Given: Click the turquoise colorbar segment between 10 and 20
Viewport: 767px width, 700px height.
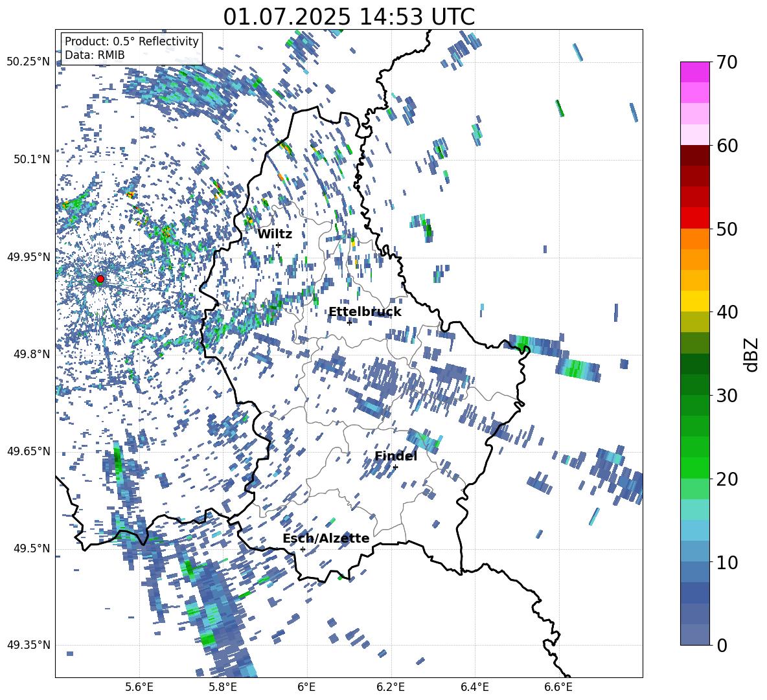Looking at the screenshot, I should pyautogui.click(x=694, y=510).
